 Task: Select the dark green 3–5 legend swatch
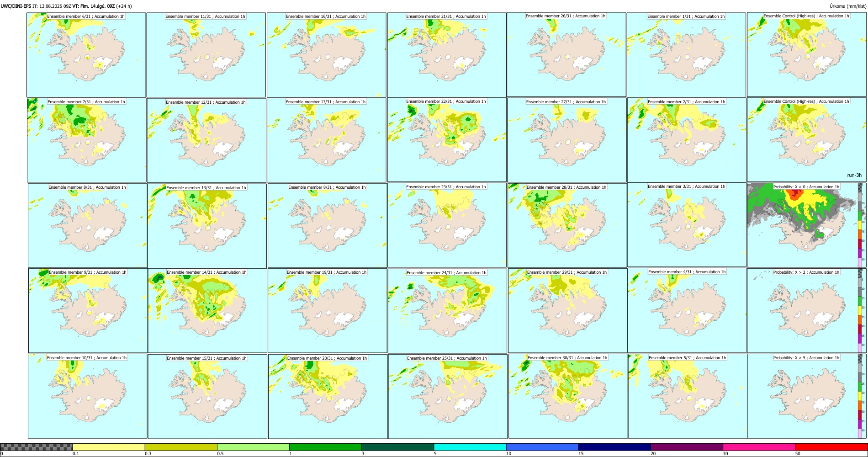click(x=397, y=447)
